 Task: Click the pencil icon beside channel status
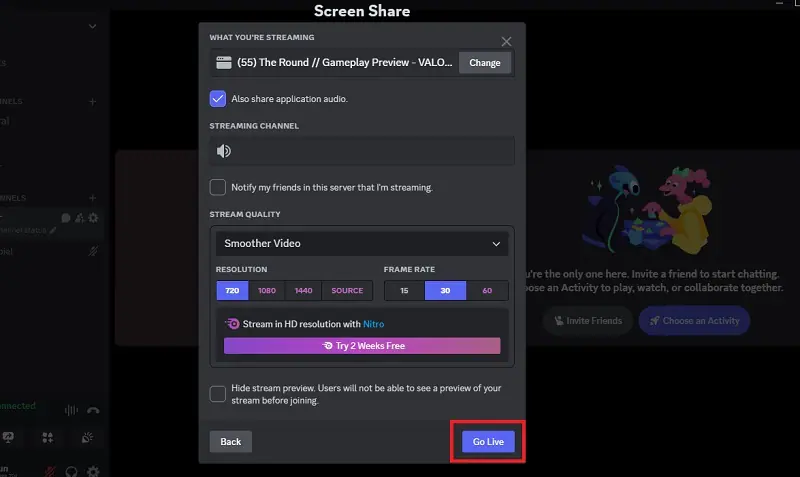tap(53, 231)
